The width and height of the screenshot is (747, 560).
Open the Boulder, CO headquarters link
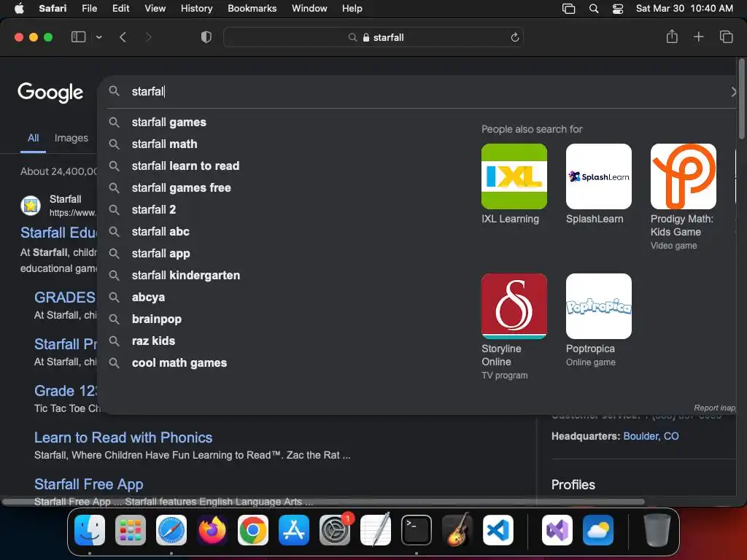click(x=651, y=436)
